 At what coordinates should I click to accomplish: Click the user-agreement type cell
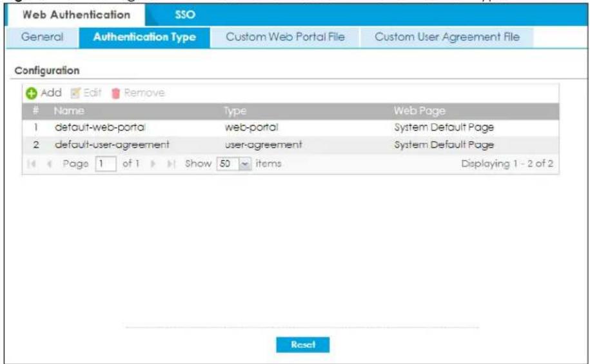(263, 145)
